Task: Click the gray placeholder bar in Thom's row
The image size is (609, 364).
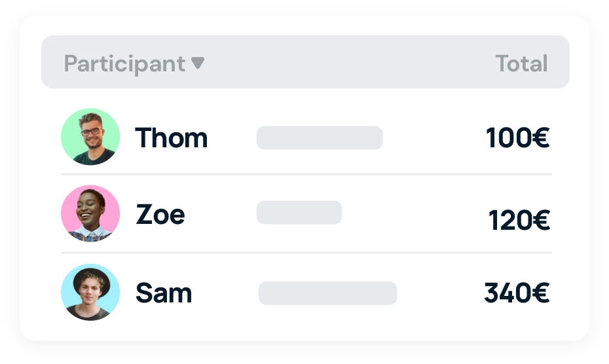Action: pos(320,138)
